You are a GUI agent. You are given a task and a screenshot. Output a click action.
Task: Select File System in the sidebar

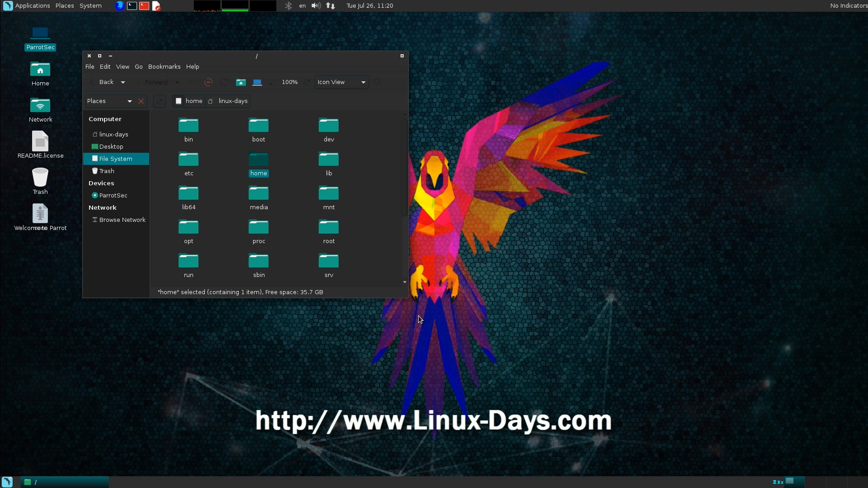tap(116, 159)
